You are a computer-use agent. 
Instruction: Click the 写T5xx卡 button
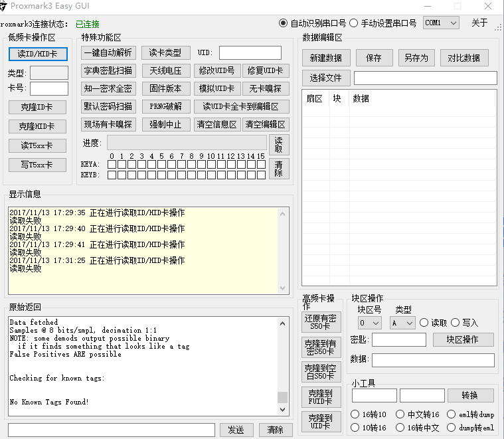[x=37, y=165]
